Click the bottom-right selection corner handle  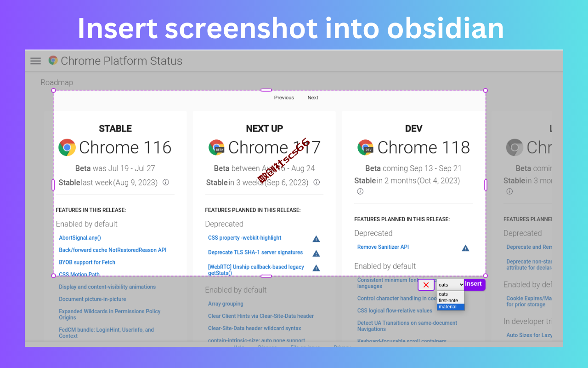486,276
